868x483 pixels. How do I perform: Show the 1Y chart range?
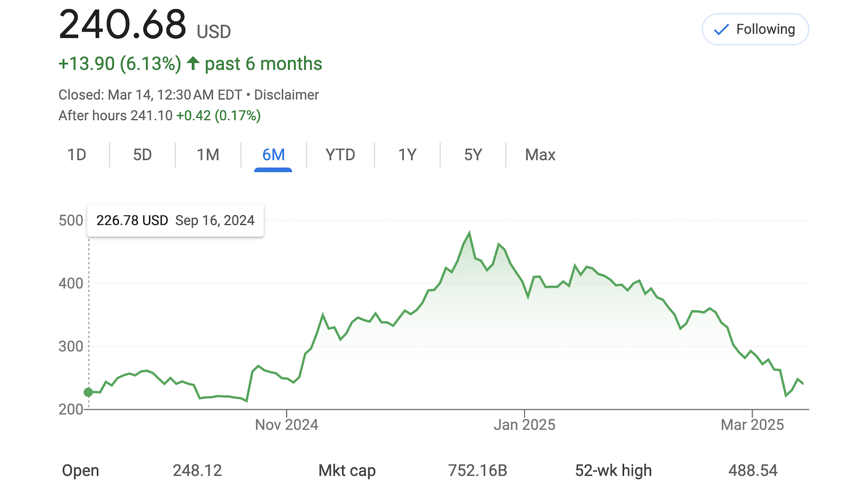pyautogui.click(x=407, y=155)
